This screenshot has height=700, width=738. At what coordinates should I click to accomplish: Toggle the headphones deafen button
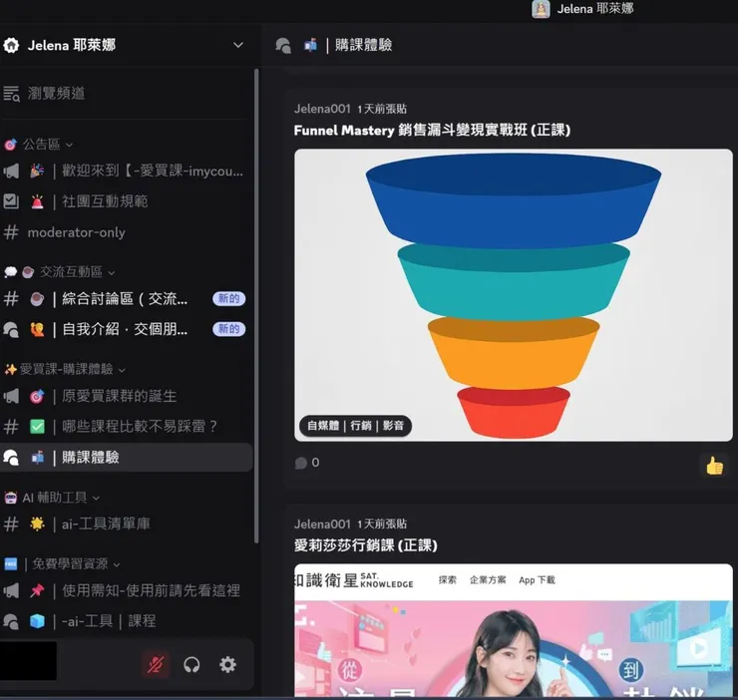[x=191, y=665]
